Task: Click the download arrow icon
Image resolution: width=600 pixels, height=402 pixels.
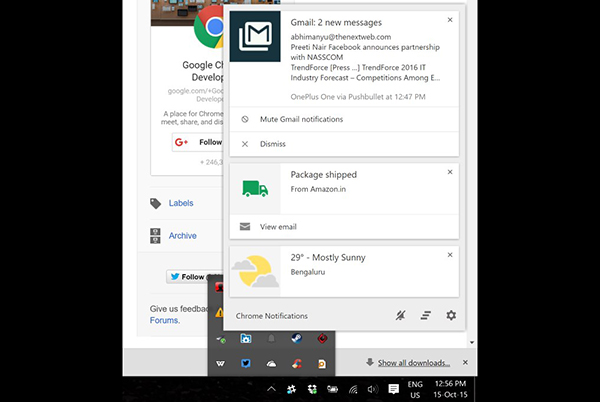Action: (370, 362)
